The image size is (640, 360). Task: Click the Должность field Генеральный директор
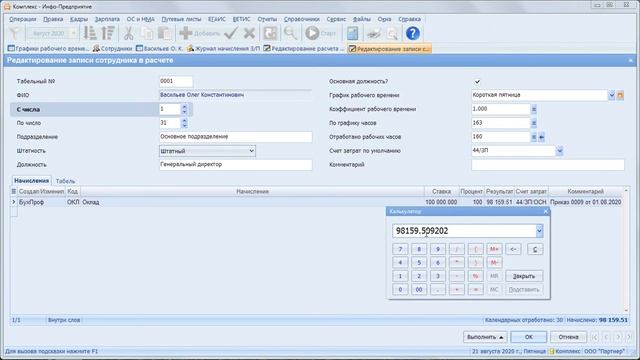coord(236,164)
